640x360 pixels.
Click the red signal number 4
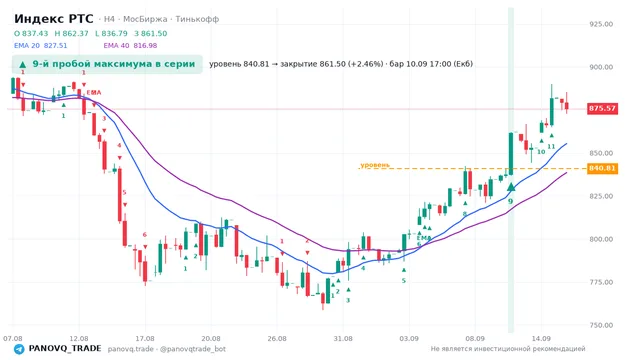click(119, 145)
